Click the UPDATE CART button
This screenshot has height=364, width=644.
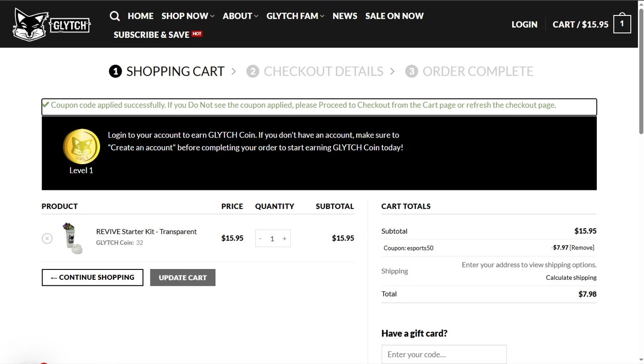183,278
